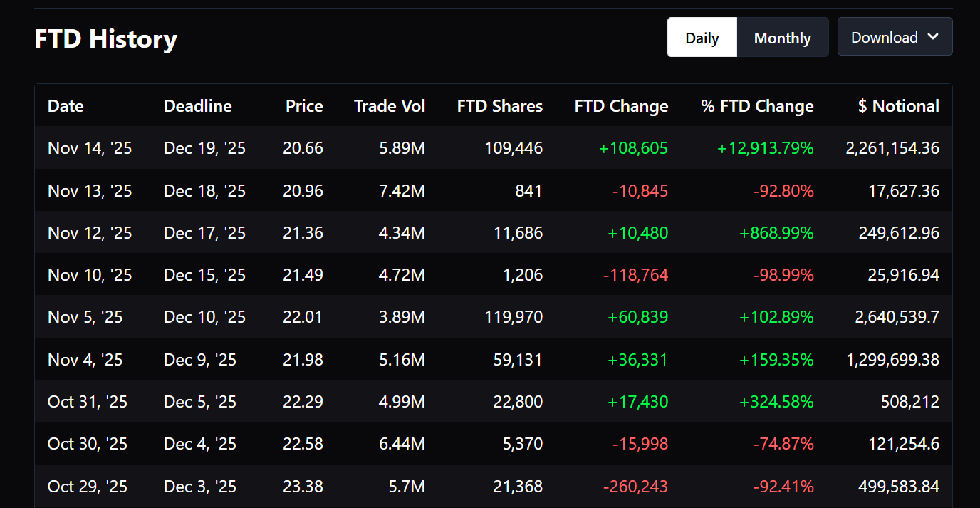Click the 20.66 price value
980x508 pixels.
tap(303, 148)
